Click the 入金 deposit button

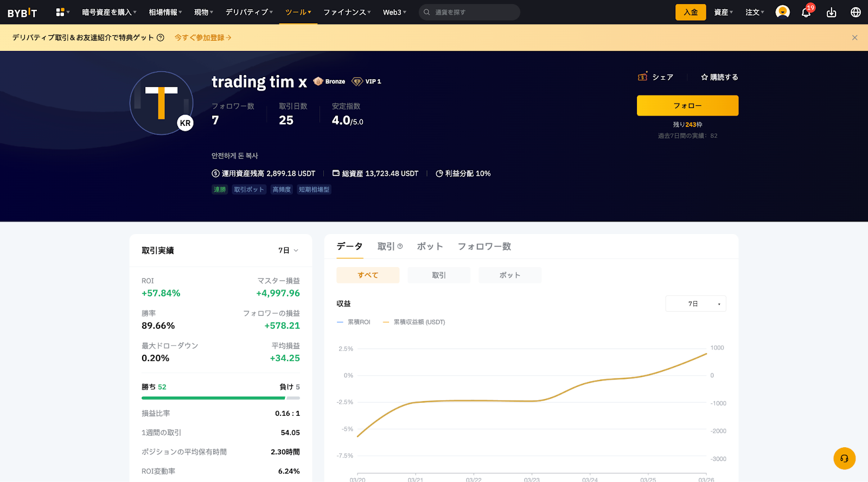[691, 12]
